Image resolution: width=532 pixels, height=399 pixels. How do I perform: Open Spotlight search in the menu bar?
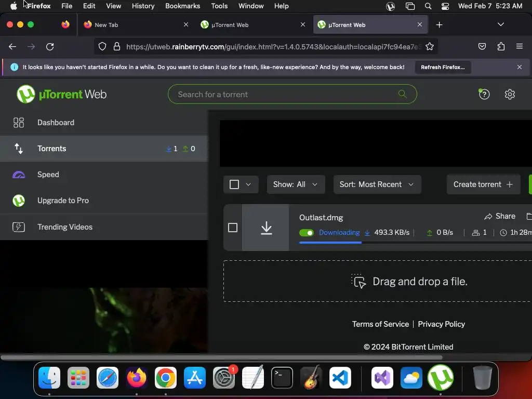[x=428, y=6]
